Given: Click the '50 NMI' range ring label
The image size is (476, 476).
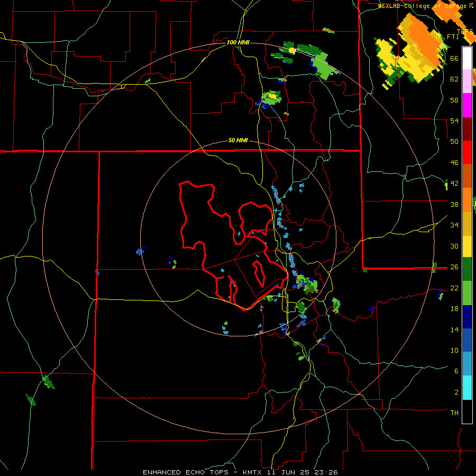Looking at the screenshot, I should 238,140.
